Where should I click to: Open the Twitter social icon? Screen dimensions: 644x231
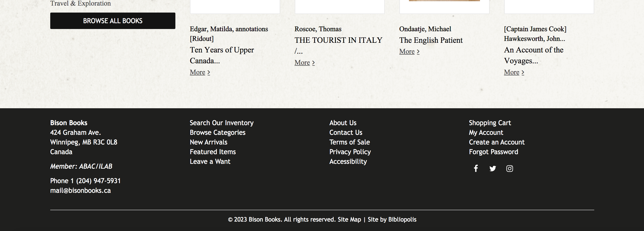493,168
